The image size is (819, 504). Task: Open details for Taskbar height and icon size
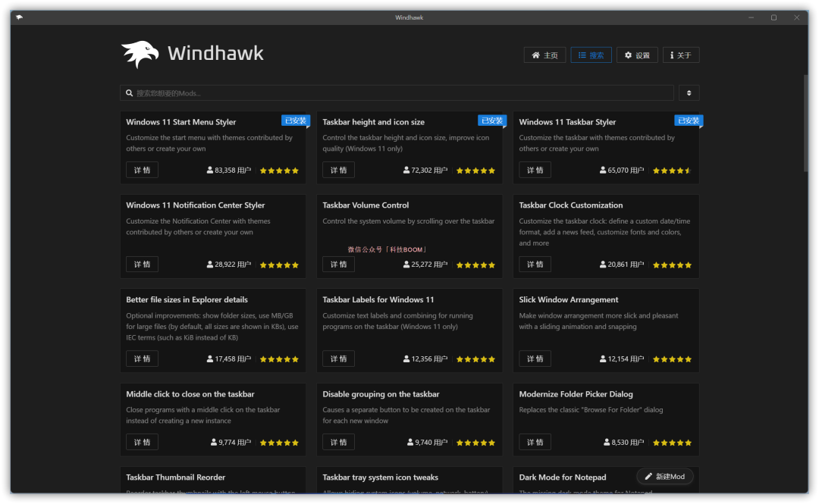click(338, 170)
